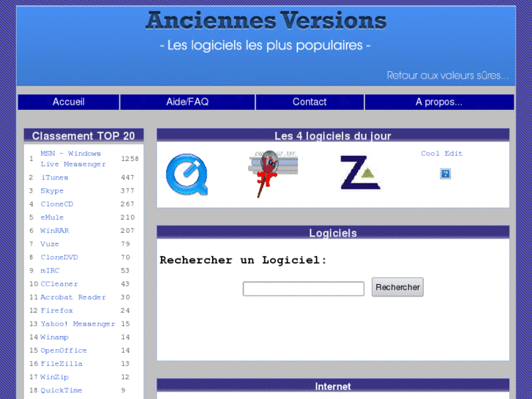Viewport: 532px width, 399px height.
Task: Open the CloneDVD ranking entry
Action: tap(59, 258)
